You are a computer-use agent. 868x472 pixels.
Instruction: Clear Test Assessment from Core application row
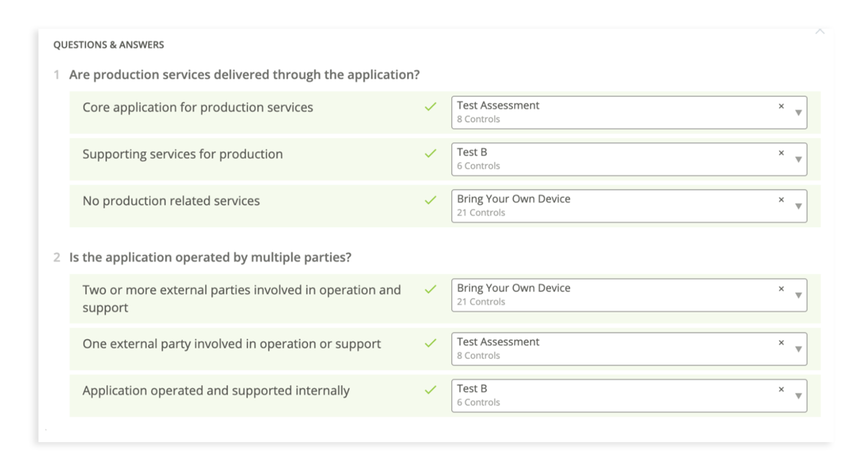(781, 106)
